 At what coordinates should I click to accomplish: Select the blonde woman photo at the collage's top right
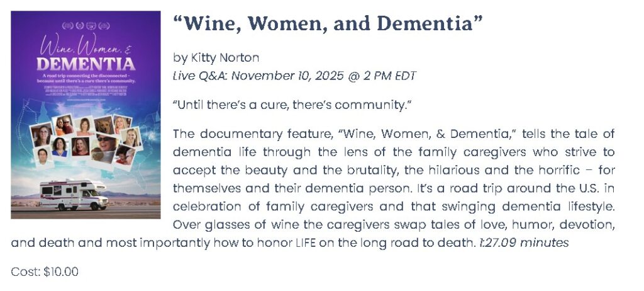pos(121,124)
